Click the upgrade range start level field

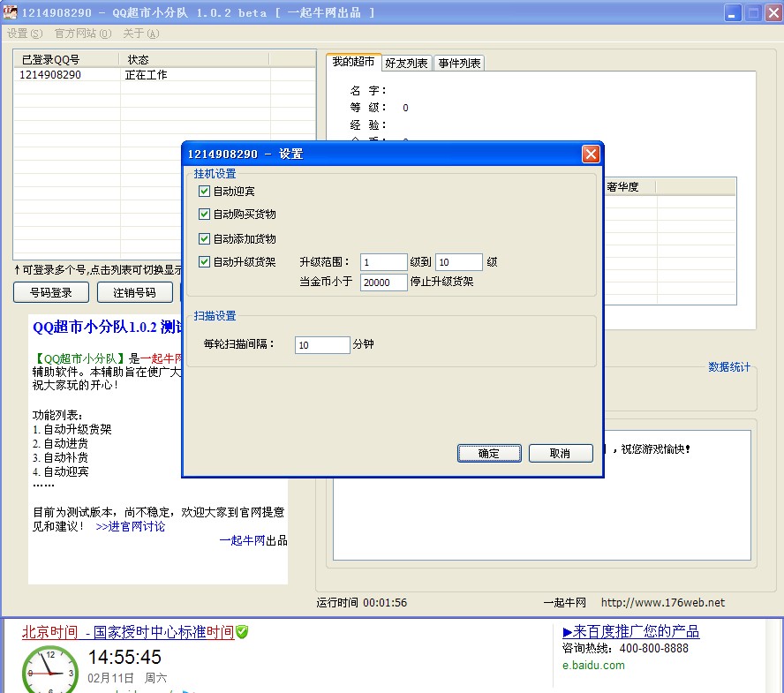pyautogui.click(x=383, y=262)
